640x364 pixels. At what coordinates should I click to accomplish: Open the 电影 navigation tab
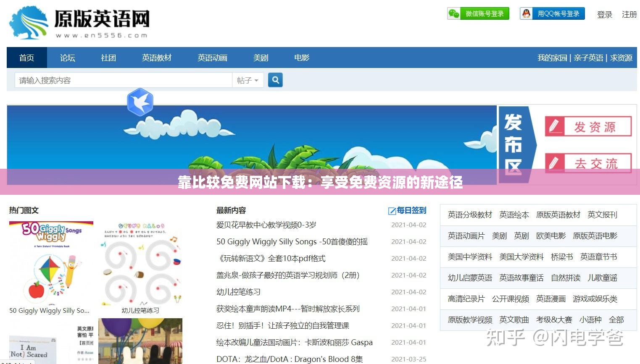click(302, 58)
